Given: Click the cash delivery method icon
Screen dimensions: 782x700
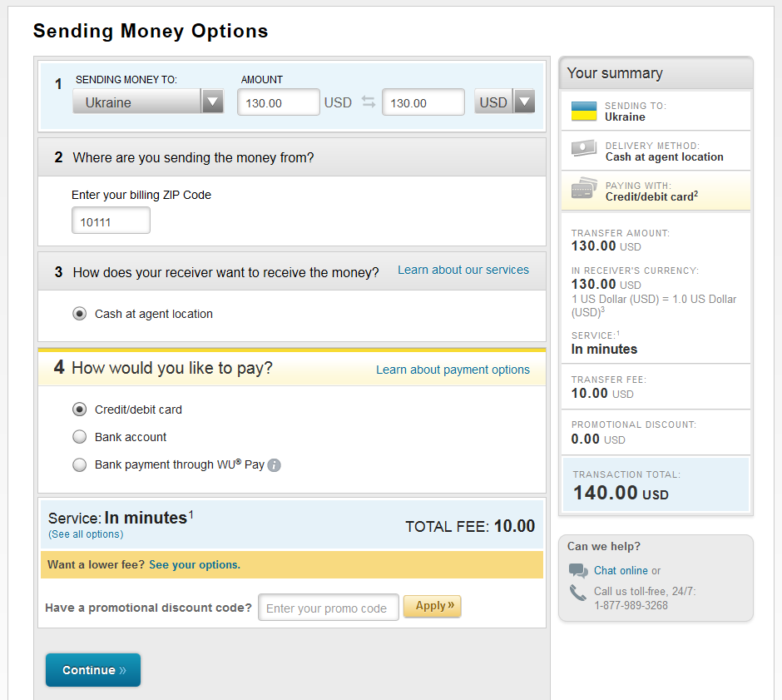Looking at the screenshot, I should [x=583, y=148].
